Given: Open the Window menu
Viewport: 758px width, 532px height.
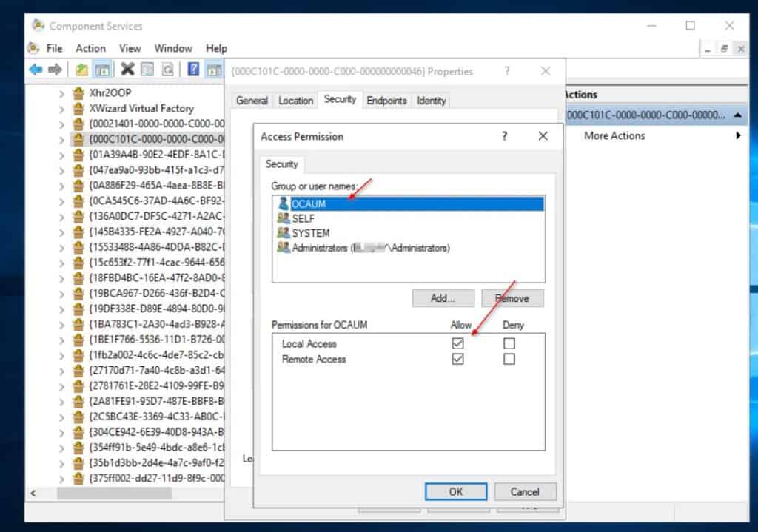Looking at the screenshot, I should click(173, 48).
